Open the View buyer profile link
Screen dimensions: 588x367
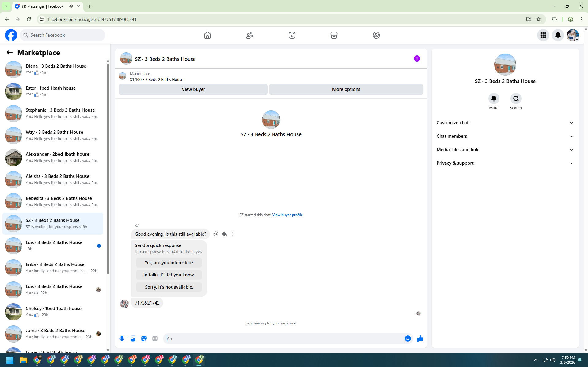(287, 215)
